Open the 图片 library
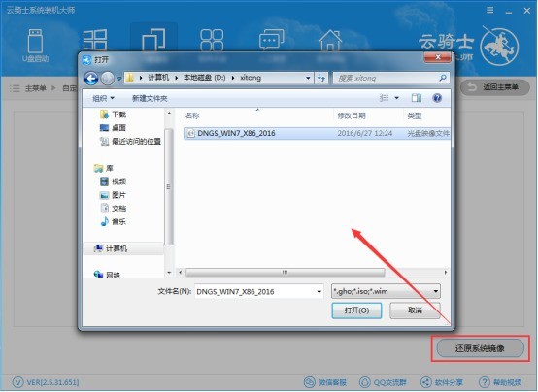This screenshot has width=538, height=392. click(x=113, y=195)
